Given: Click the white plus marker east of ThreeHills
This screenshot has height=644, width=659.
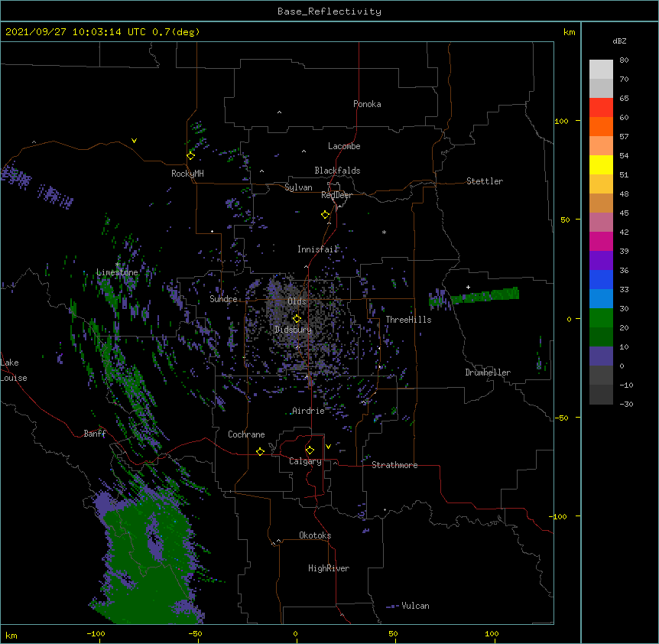Looking at the screenshot, I should click(468, 287).
